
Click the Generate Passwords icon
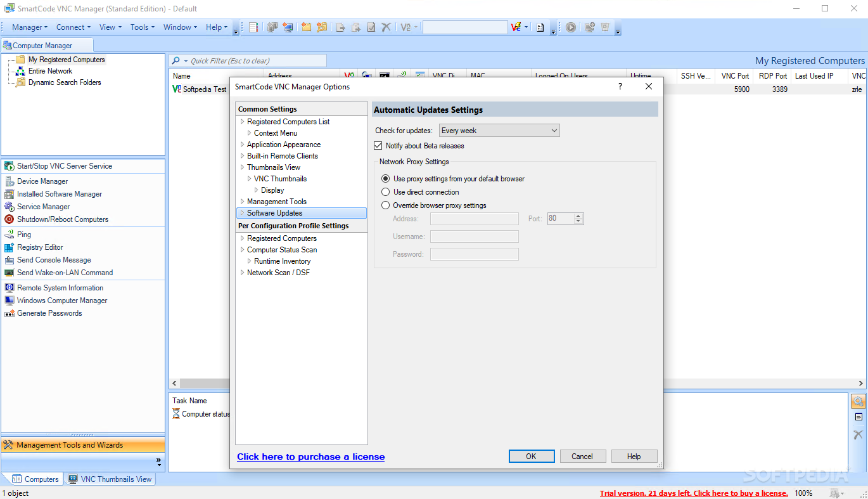click(10, 313)
